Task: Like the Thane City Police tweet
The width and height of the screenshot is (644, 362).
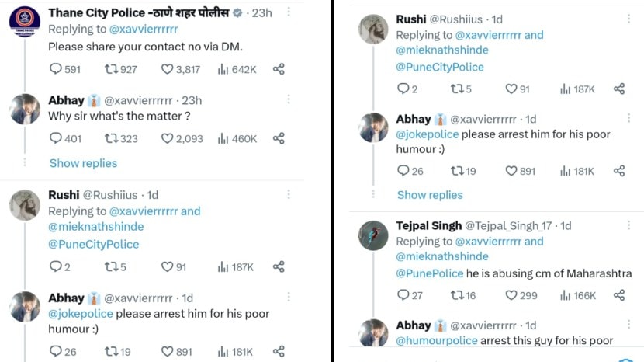Action: 167,69
